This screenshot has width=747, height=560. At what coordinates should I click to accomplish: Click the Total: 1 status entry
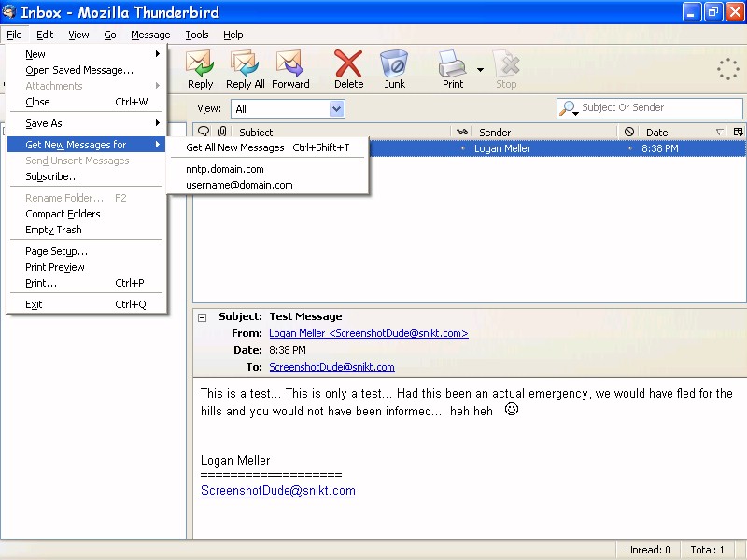click(708, 550)
